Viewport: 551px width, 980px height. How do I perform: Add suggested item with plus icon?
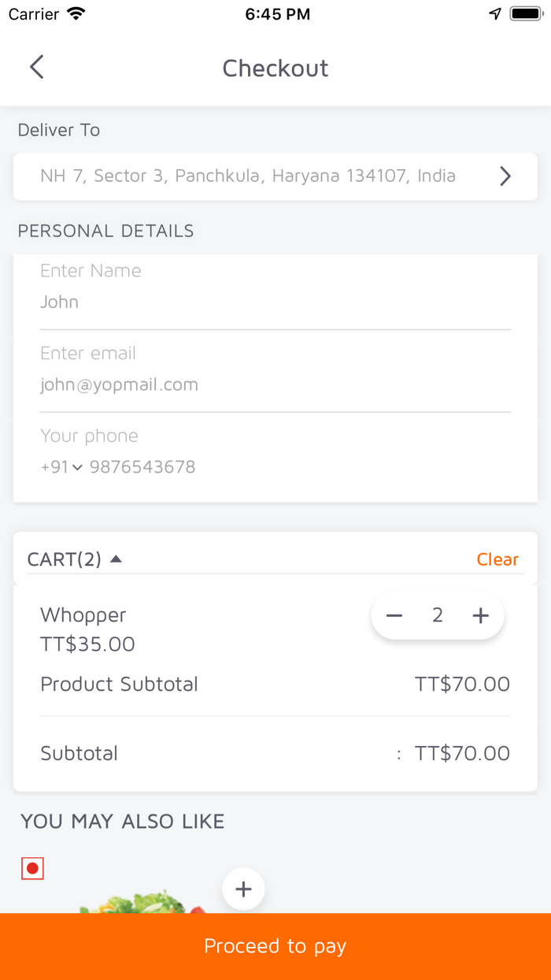click(243, 889)
